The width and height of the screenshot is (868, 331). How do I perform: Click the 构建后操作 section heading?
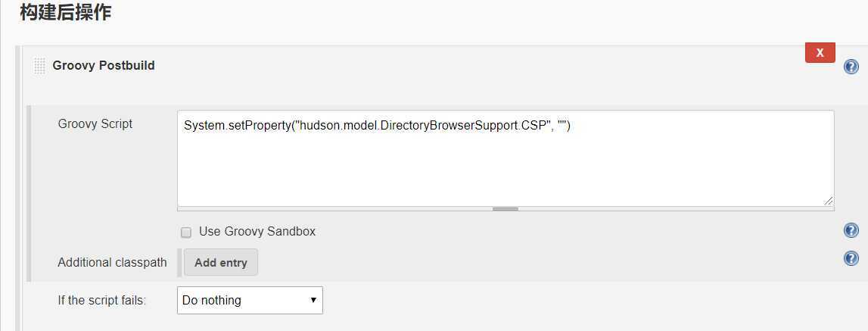(x=65, y=11)
